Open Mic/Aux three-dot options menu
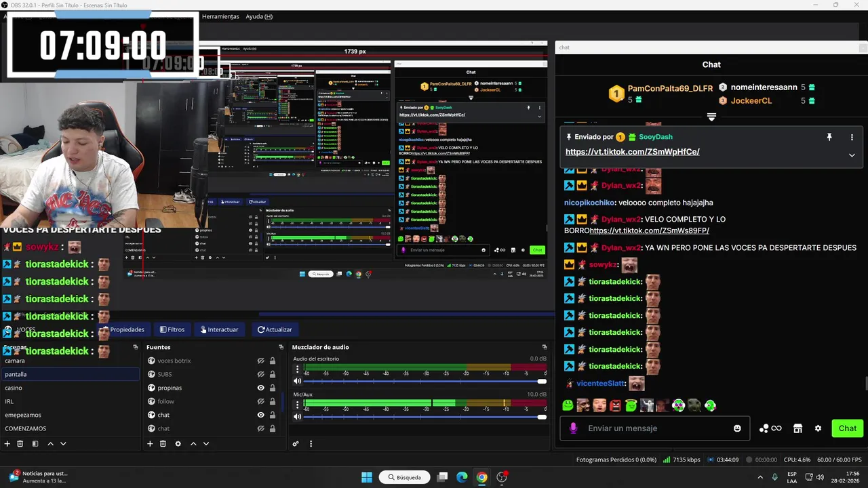 (297, 405)
